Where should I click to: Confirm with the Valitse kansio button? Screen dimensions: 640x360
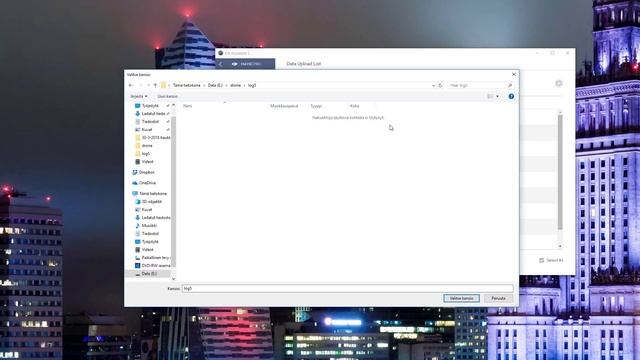point(462,298)
